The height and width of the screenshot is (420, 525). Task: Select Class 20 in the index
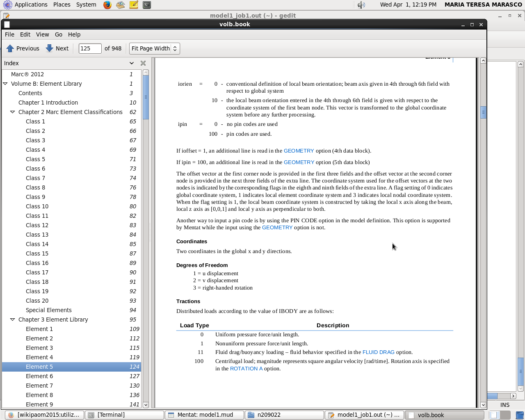(x=72, y=301)
